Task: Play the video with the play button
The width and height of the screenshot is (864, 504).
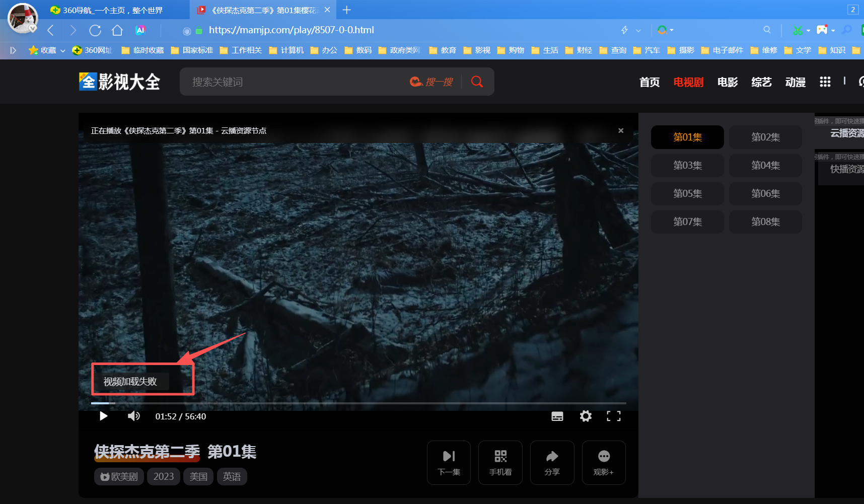Action: point(104,416)
